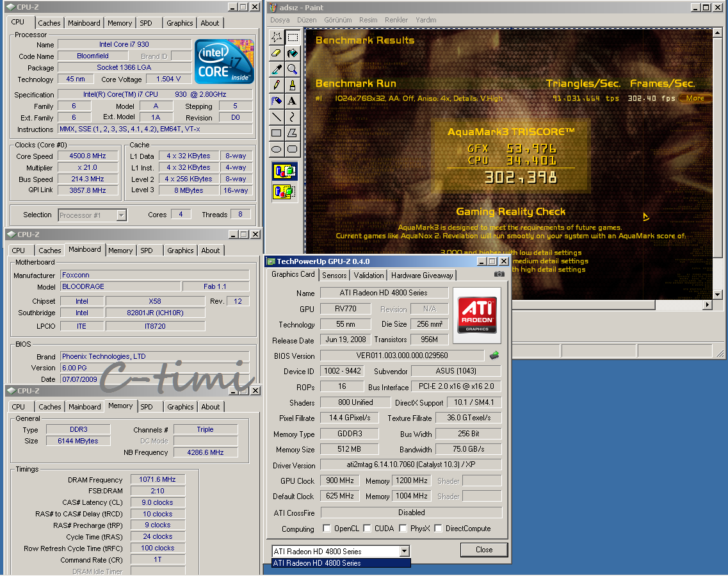
Task: Open the Görünüm menu in Paint
Action: tap(338, 20)
